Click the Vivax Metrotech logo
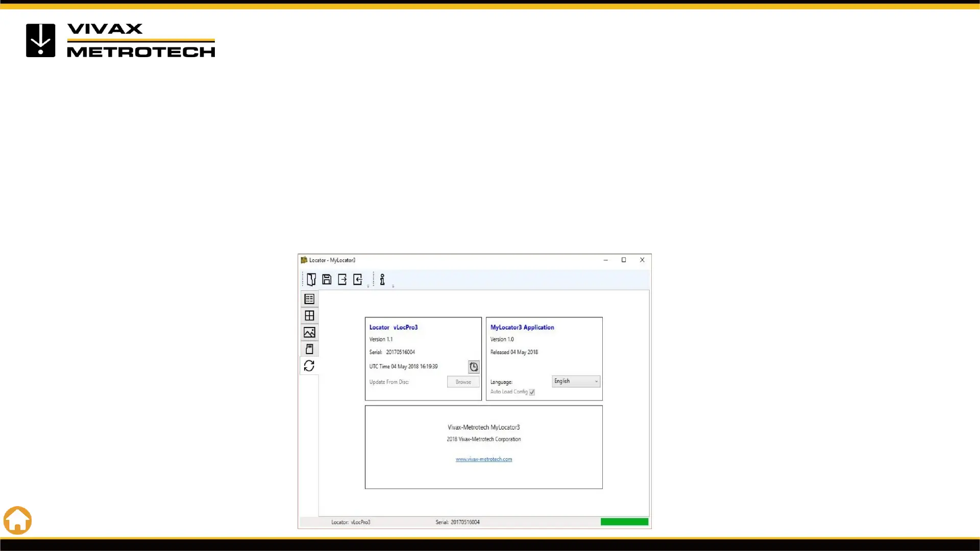This screenshot has width=980, height=551. pyautogui.click(x=120, y=40)
